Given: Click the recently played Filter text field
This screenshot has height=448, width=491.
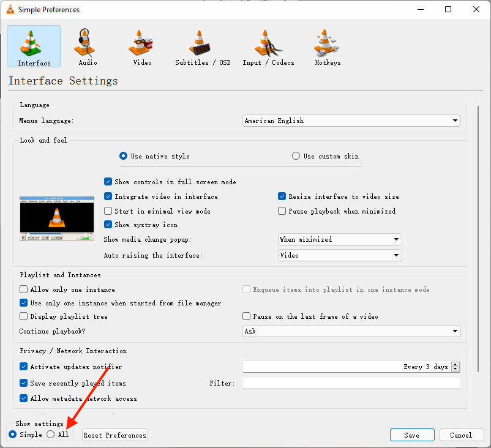Looking at the screenshot, I should [x=351, y=383].
